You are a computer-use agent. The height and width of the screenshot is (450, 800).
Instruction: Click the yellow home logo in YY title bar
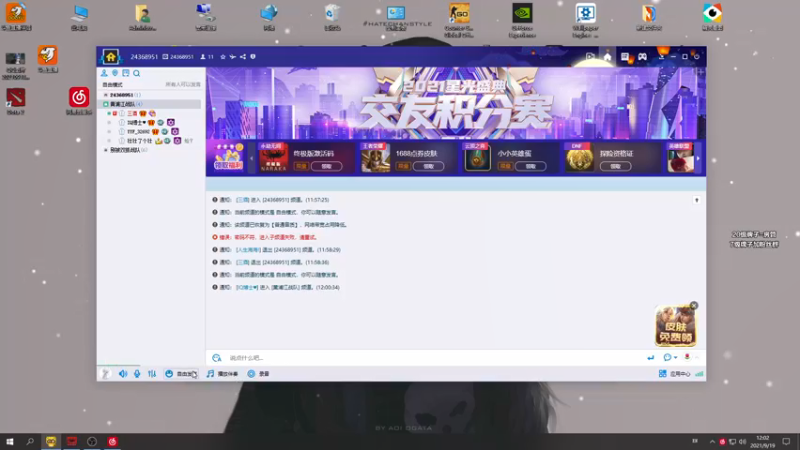click(x=111, y=57)
